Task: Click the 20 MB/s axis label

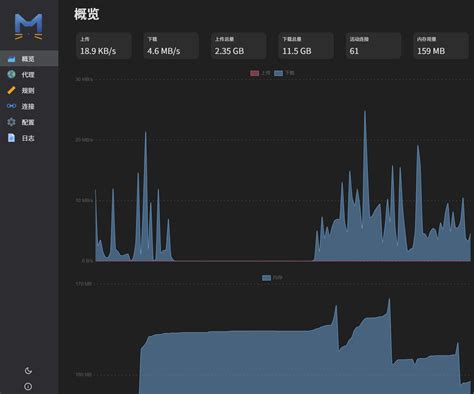Action: (x=84, y=140)
